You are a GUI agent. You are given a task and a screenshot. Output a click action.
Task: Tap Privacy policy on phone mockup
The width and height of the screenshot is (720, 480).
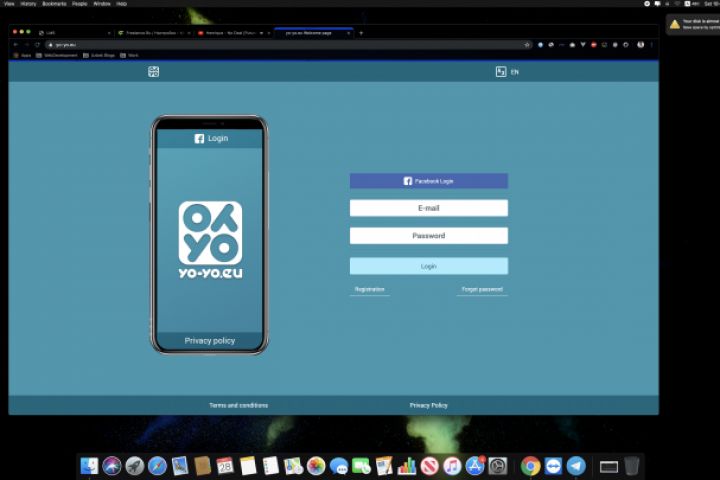point(210,340)
